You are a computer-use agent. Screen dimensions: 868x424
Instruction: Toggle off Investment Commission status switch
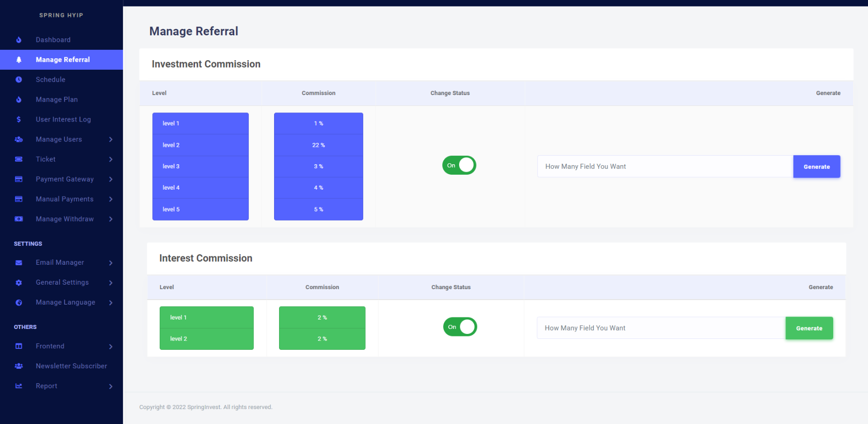coord(459,165)
